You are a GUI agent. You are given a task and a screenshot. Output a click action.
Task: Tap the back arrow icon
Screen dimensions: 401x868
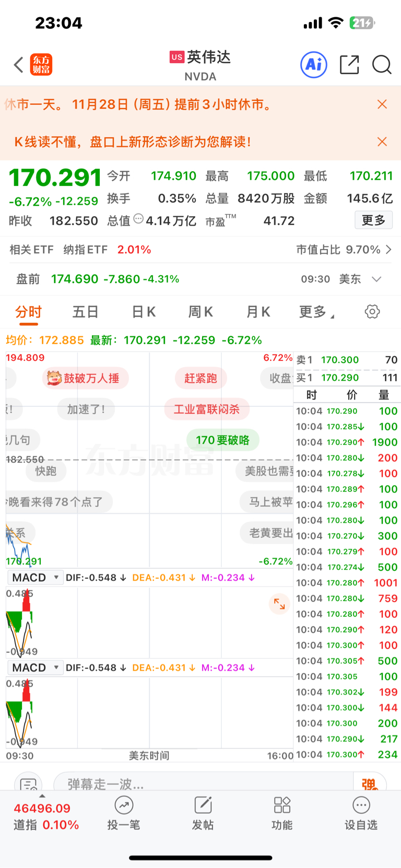[x=19, y=65]
